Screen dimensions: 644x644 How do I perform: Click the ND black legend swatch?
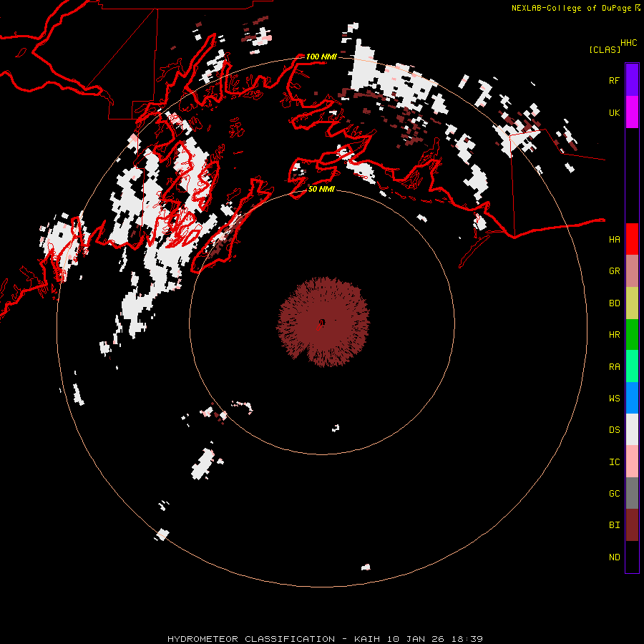[x=632, y=557]
